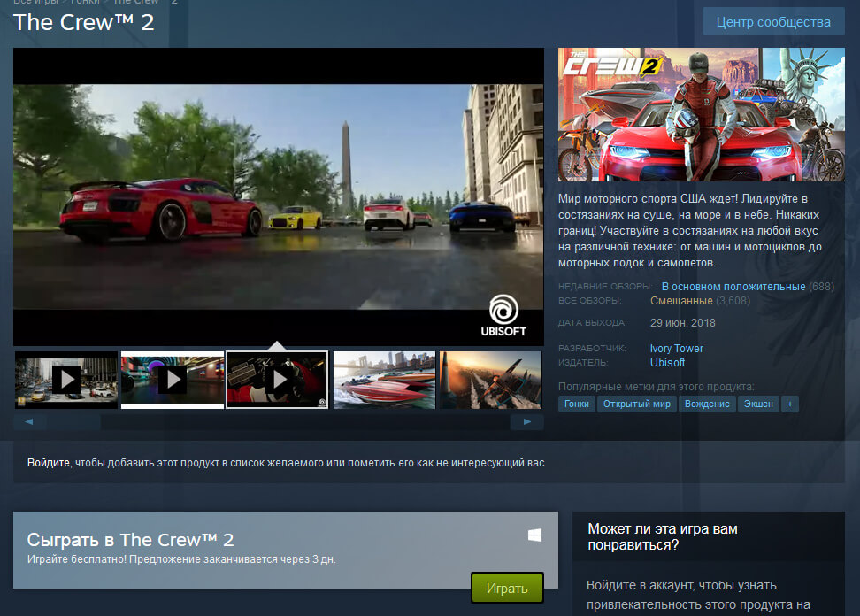Expand more tags with plus button
Viewport: 860px width, 616px height.
pyautogui.click(x=790, y=404)
